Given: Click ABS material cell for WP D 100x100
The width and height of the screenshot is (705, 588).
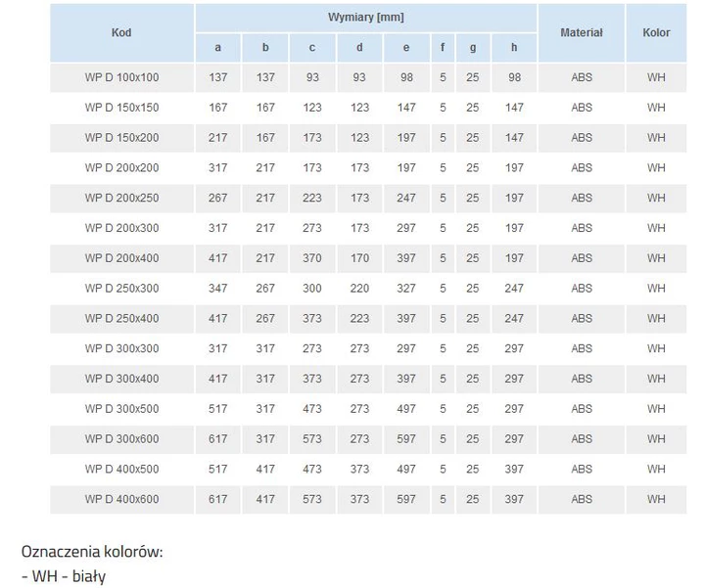Looking at the screenshot, I should [x=582, y=77].
